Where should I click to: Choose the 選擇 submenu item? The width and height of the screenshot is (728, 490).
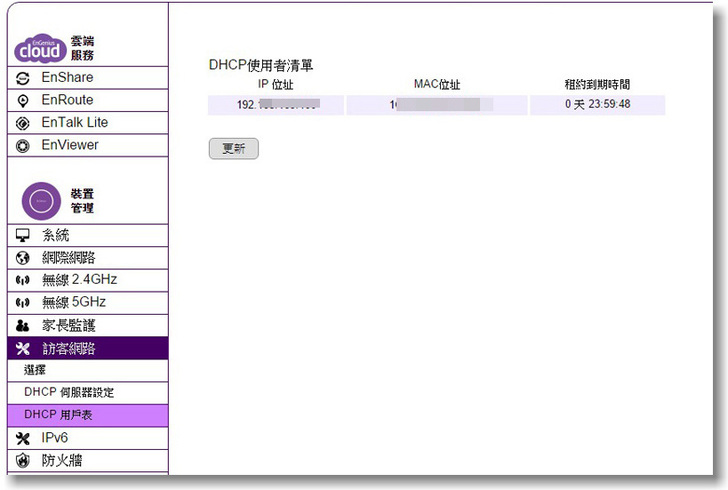click(x=36, y=370)
